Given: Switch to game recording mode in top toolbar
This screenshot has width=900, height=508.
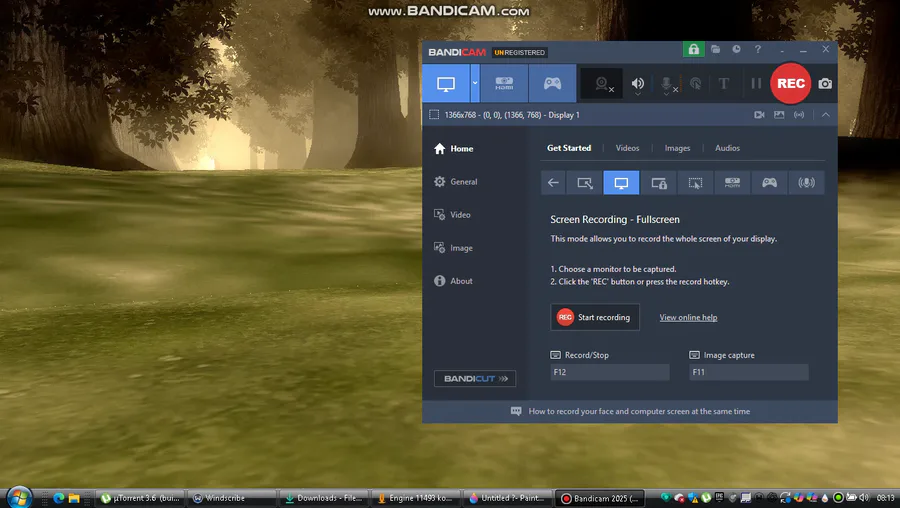Looking at the screenshot, I should tap(552, 84).
